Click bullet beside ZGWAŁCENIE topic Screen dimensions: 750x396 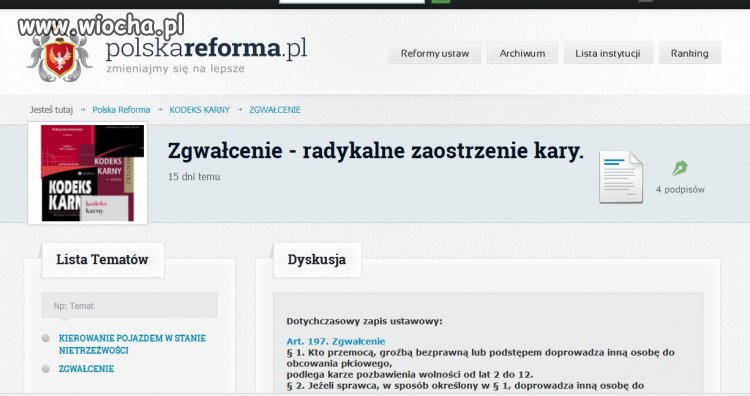[x=46, y=369]
